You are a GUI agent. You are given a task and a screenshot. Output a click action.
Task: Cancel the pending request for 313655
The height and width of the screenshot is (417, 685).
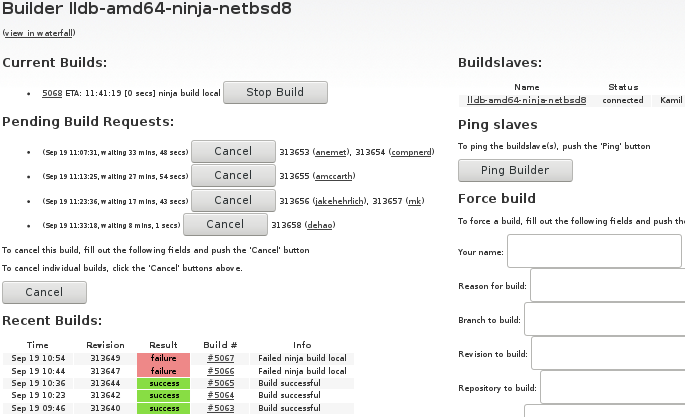pyautogui.click(x=233, y=176)
